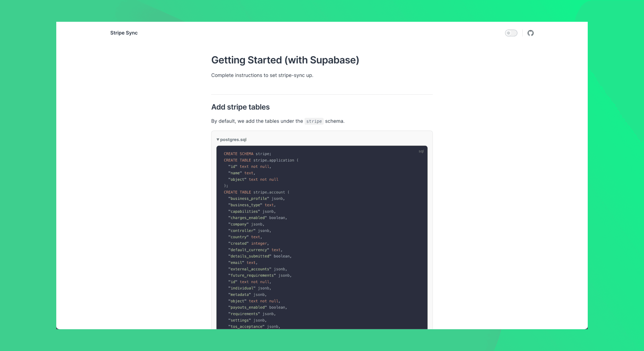Click the "business_profile" jsonb line
This screenshot has height=351, width=644.
257,199
